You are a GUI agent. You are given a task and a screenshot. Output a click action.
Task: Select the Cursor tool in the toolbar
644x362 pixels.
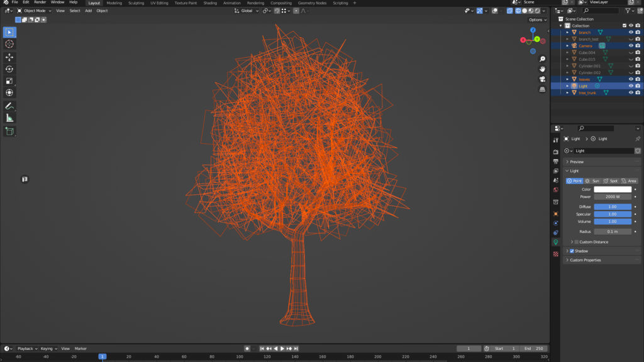(9, 44)
